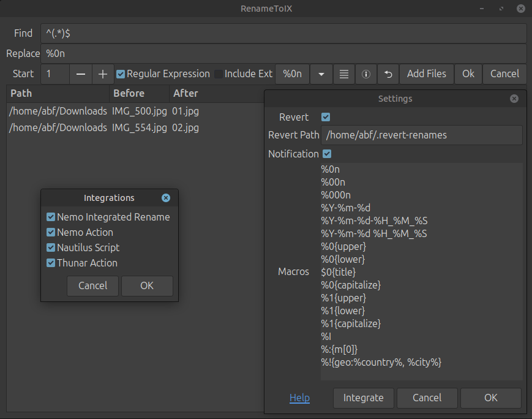Click the %:{m[0]} macro line
Image resolution: width=532 pixels, height=419 pixels.
pos(339,349)
